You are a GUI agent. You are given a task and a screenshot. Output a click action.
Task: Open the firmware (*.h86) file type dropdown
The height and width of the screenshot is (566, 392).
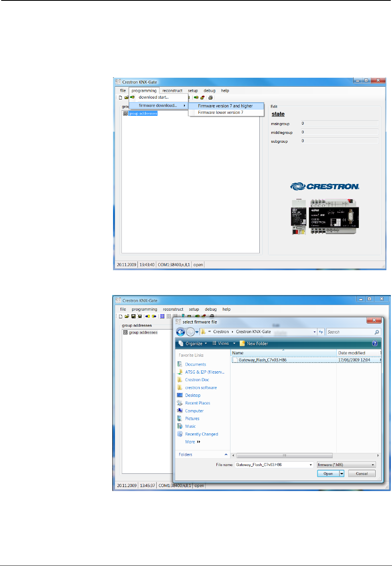346,465
